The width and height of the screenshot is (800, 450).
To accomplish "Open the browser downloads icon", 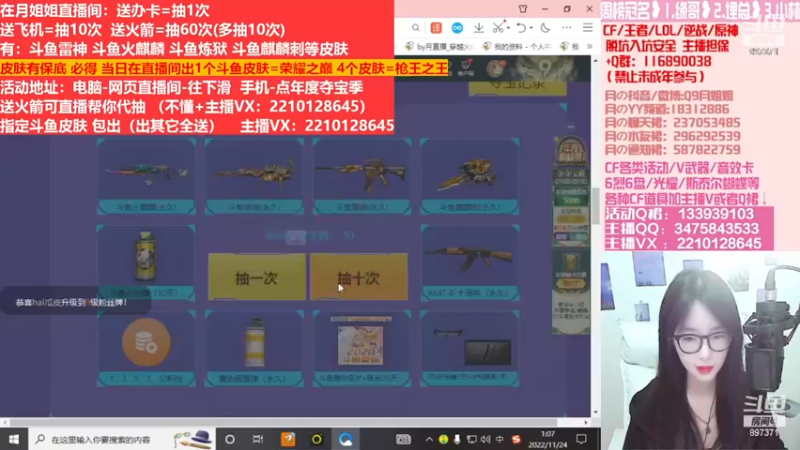I will (x=479, y=28).
